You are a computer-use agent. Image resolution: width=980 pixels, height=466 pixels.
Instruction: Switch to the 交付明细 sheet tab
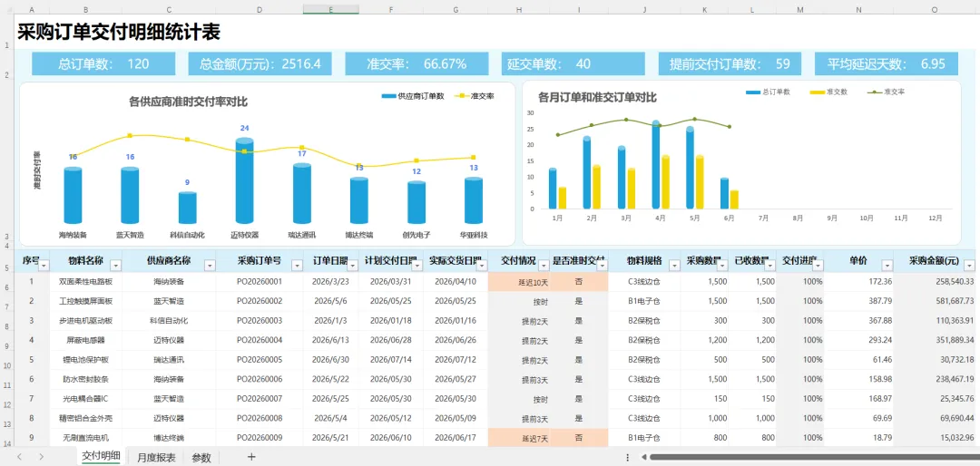point(101,456)
